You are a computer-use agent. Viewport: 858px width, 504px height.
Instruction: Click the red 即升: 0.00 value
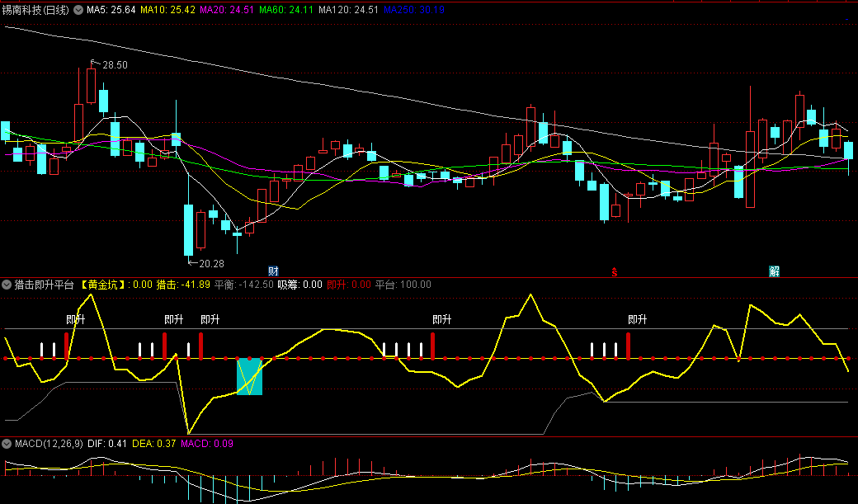click(348, 285)
